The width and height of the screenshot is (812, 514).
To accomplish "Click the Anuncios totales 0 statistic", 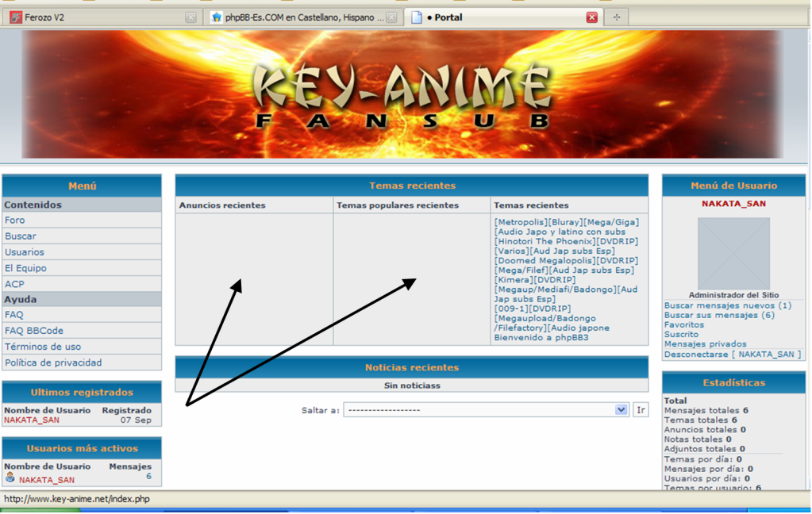I will pyautogui.click(x=705, y=430).
